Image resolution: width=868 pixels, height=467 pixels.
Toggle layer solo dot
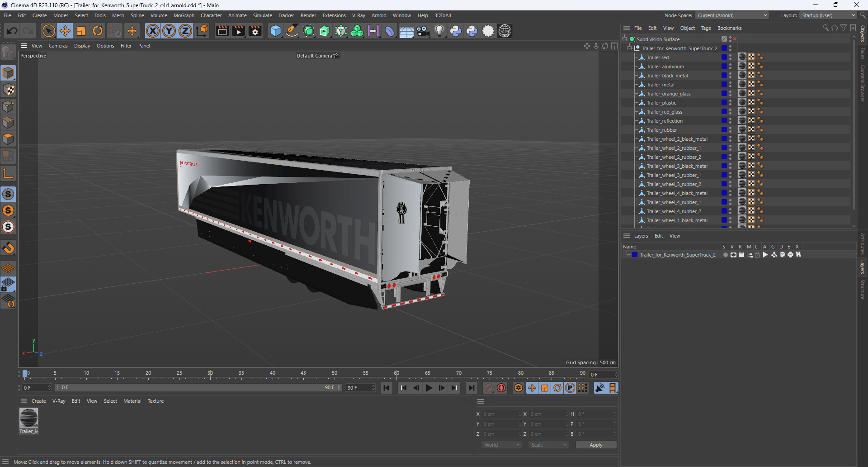click(x=725, y=255)
